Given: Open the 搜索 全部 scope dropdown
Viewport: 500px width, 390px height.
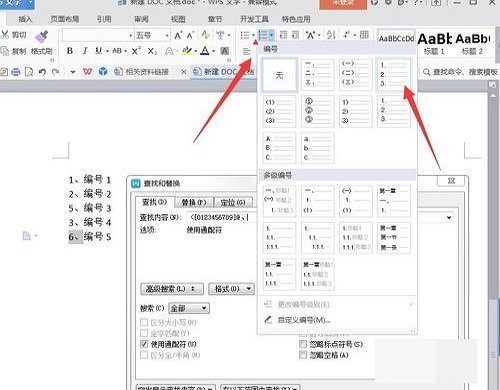Looking at the screenshot, I should pos(189,308).
